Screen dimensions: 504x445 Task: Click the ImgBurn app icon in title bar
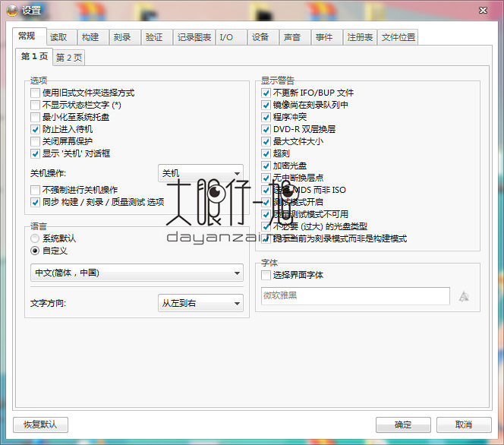pos(12,11)
